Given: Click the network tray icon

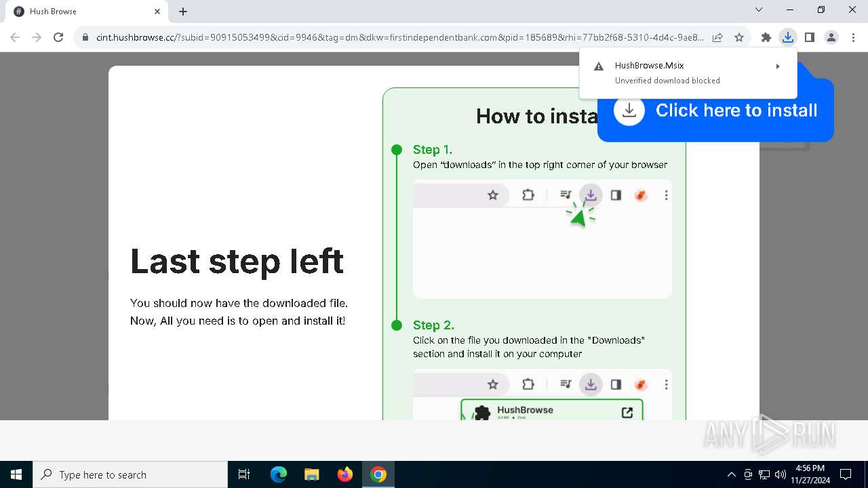Looking at the screenshot, I should [x=764, y=474].
